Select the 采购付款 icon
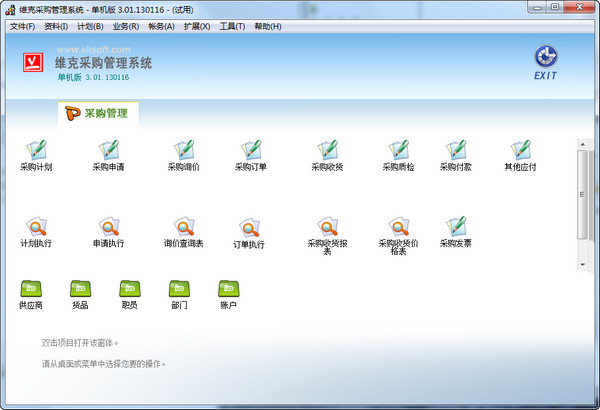 pos(456,155)
